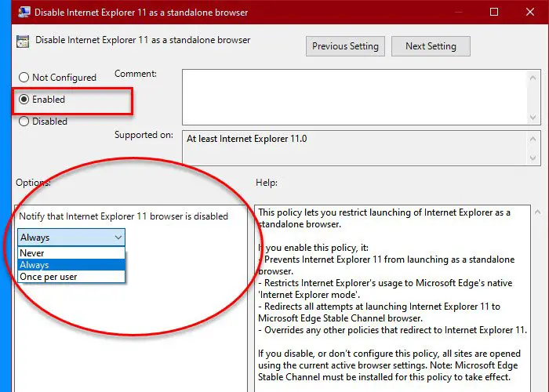549x392 pixels.
Task: Click the 'Notify that Internet Explorer 11 browser is disabled' label
Action: pos(123,216)
